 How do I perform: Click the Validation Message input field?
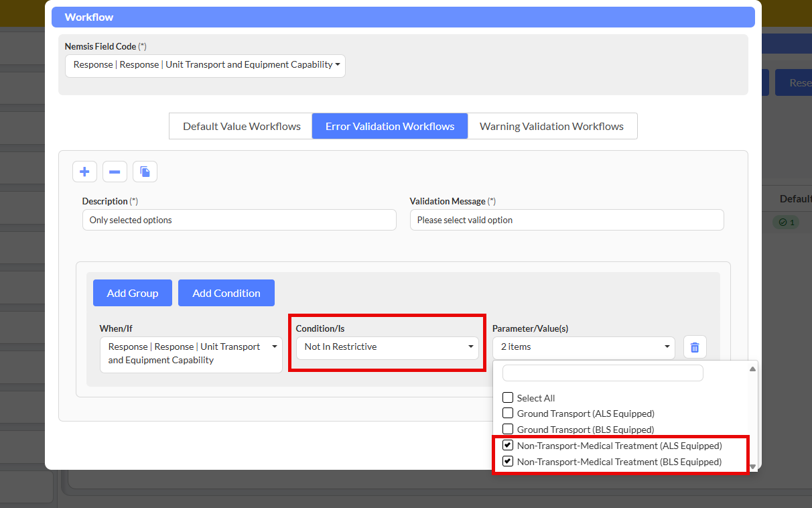566,220
